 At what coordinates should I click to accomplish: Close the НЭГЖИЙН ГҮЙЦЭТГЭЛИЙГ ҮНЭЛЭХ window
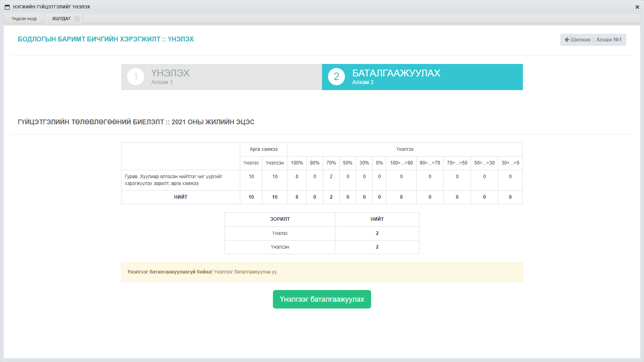[x=637, y=7]
